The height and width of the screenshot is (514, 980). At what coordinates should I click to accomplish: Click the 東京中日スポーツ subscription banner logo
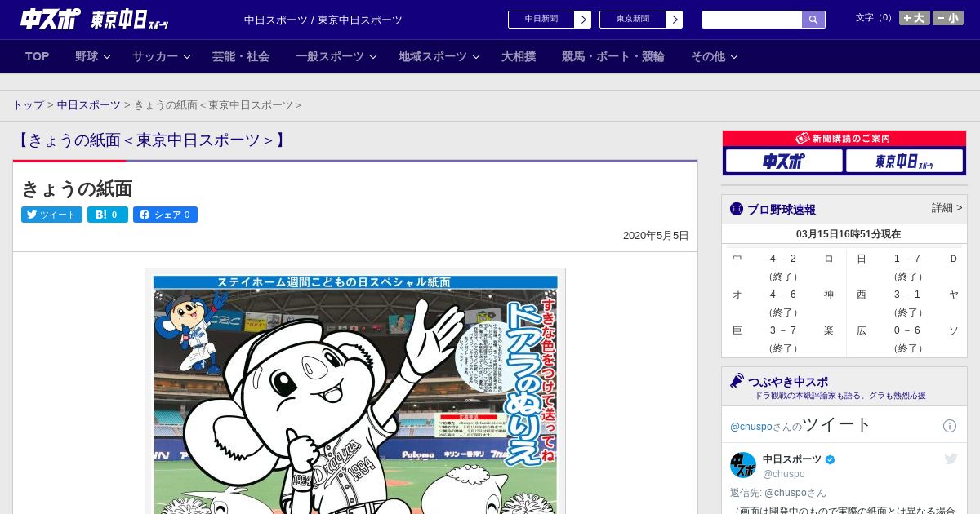pos(904,161)
